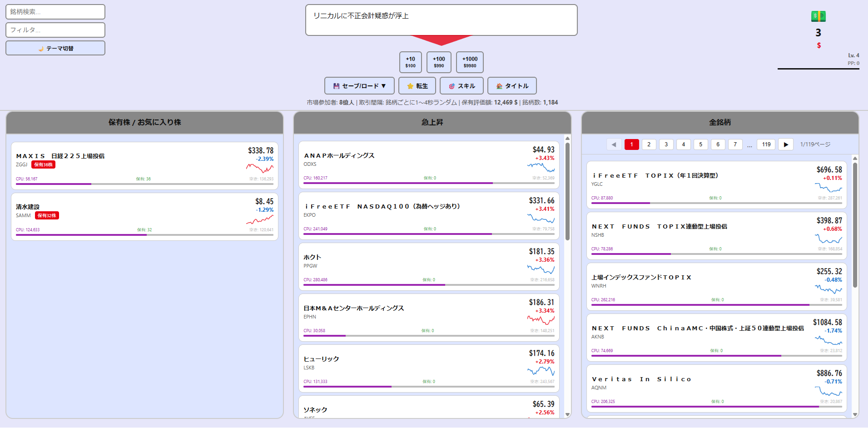This screenshot has width=868, height=428.
Task: Toggle theme with the テーマ切替 button
Action: (x=55, y=48)
